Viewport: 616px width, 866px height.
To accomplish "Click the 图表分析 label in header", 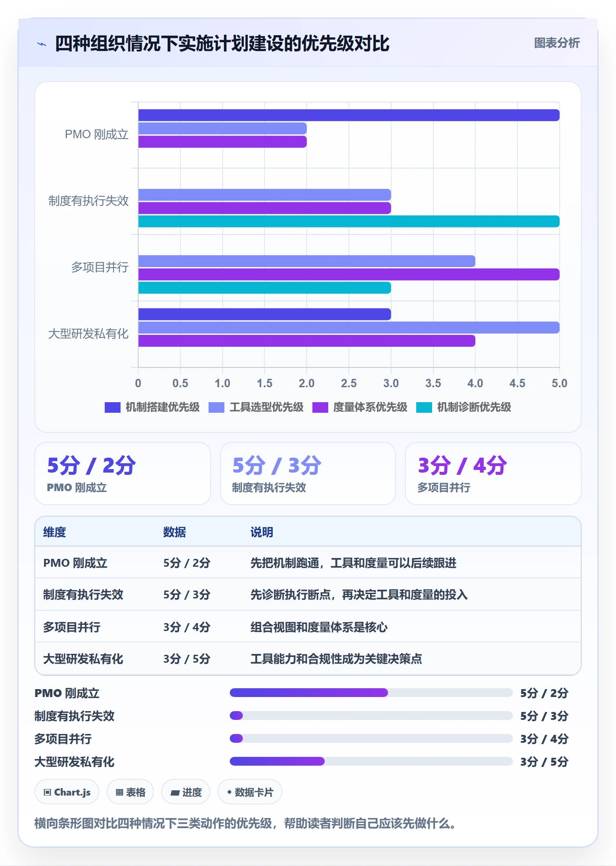I will 557,43.
